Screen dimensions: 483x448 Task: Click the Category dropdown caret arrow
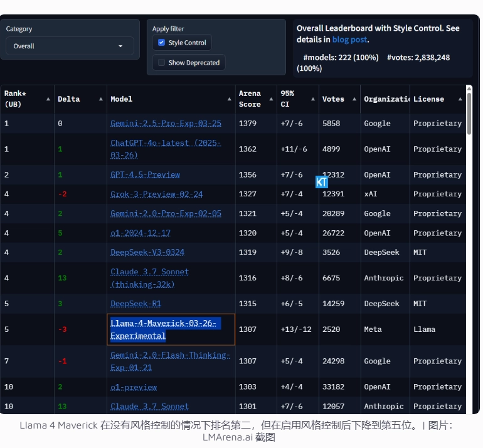tap(120, 46)
